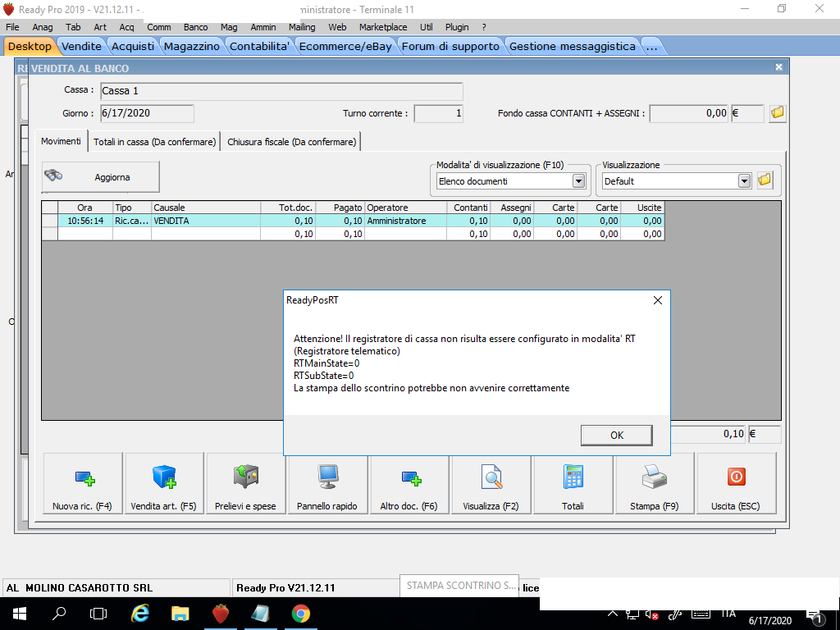Click the folder icon next to Fondo cassa
The width and height of the screenshot is (840, 630).
click(778, 113)
